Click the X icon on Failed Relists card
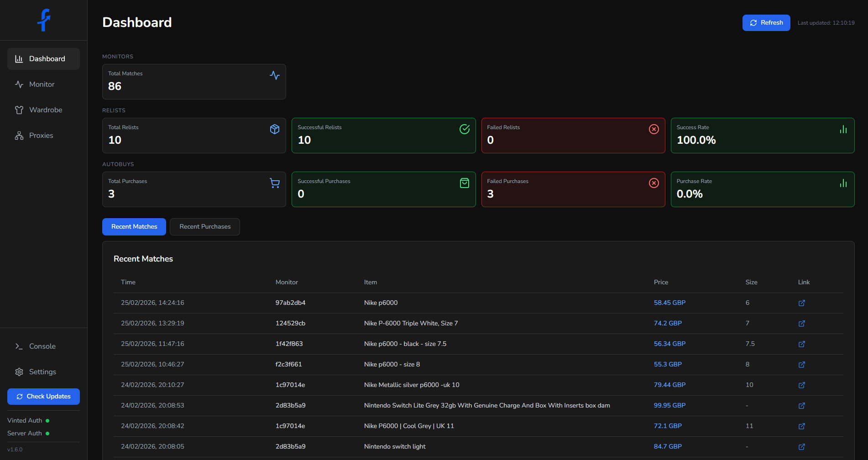Viewport: 868px width, 460px height. pos(654,129)
